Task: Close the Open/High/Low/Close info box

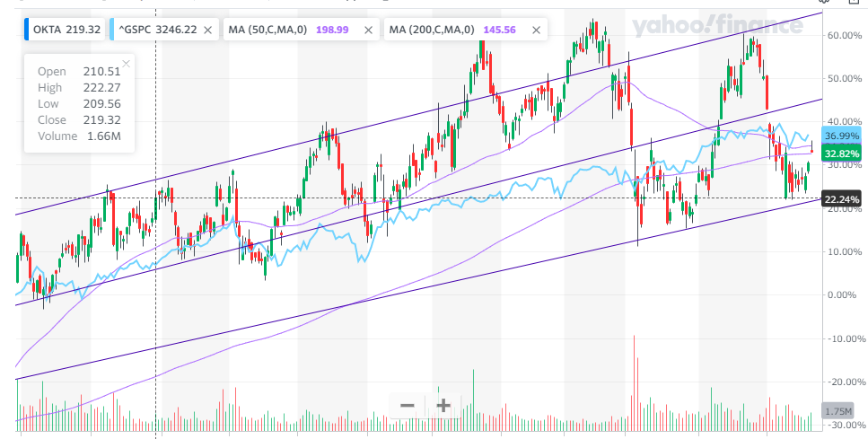Action: click(127, 63)
